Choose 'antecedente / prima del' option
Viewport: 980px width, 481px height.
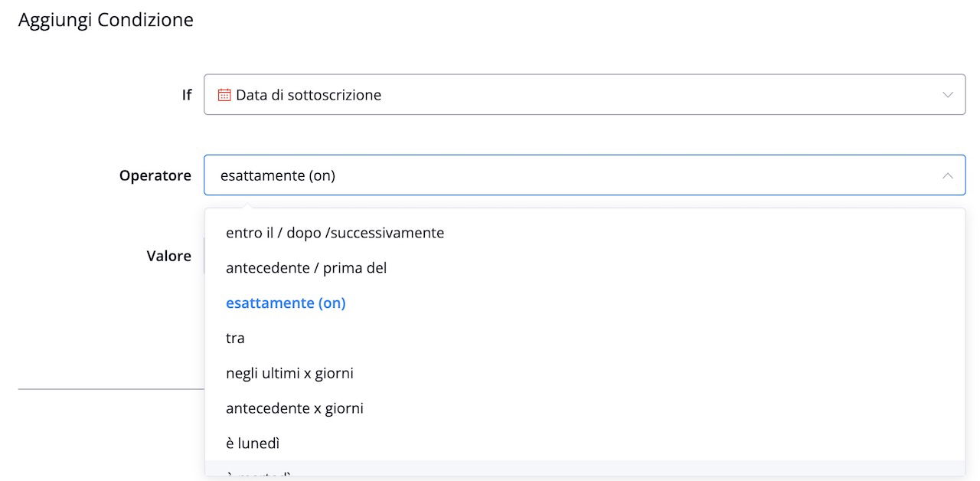pyautogui.click(x=306, y=268)
